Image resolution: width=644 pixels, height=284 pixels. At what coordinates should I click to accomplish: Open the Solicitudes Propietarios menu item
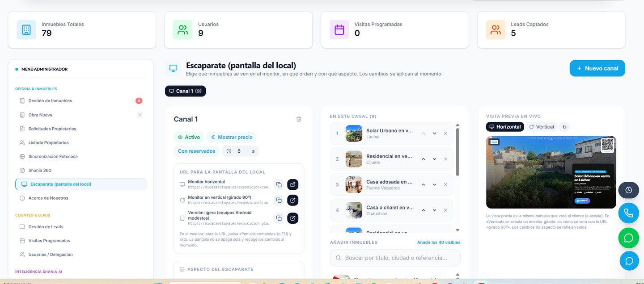click(81, 129)
